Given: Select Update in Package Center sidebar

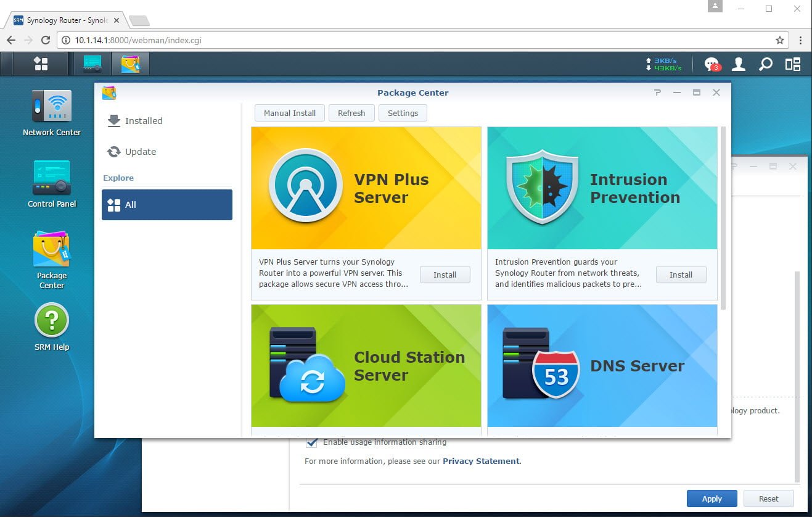Looking at the screenshot, I should pyautogui.click(x=167, y=152).
